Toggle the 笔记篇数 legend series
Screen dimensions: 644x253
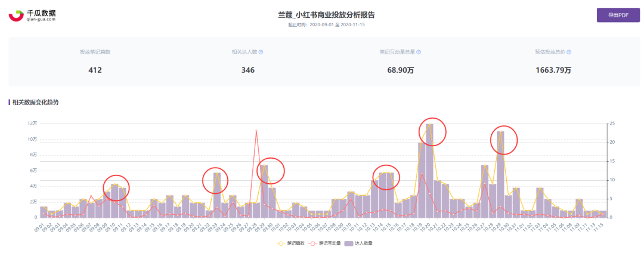(x=292, y=243)
